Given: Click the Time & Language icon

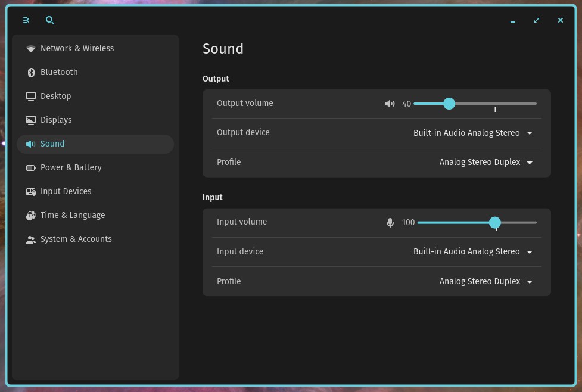Looking at the screenshot, I should [31, 215].
